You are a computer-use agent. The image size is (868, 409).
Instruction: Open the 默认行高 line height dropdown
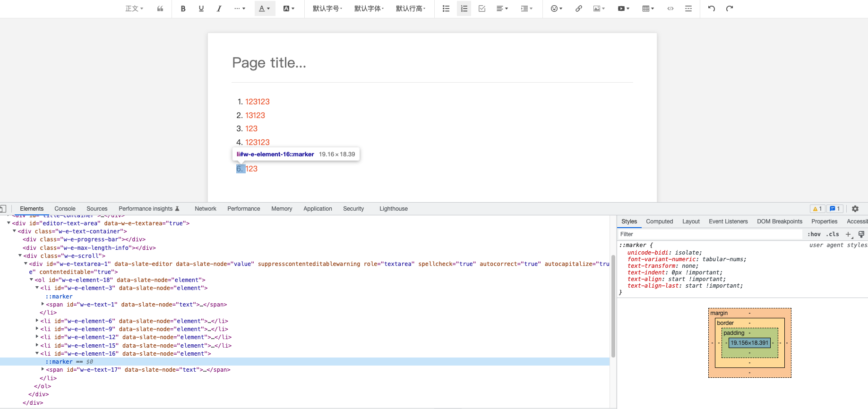(x=411, y=9)
